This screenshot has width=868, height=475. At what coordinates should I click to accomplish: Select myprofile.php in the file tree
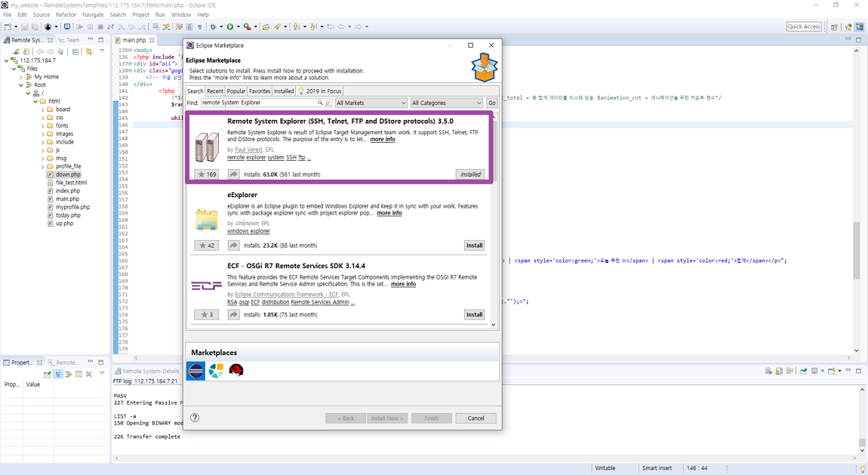pos(72,207)
